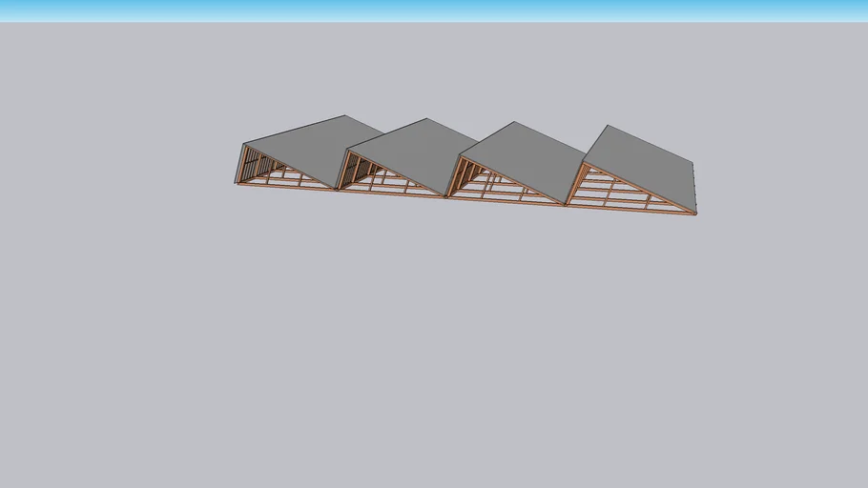Pick the wooden framing beneath the third roof
868x488 pixels.
(x=501, y=188)
